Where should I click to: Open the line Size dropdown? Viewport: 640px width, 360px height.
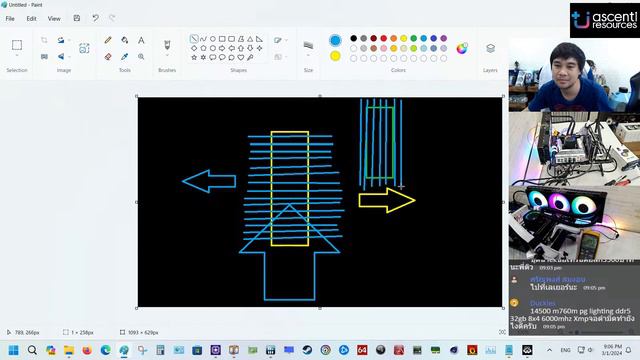point(308,56)
